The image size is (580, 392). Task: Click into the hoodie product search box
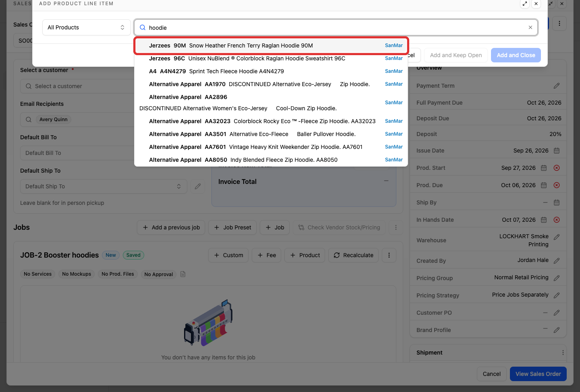tap(336, 27)
